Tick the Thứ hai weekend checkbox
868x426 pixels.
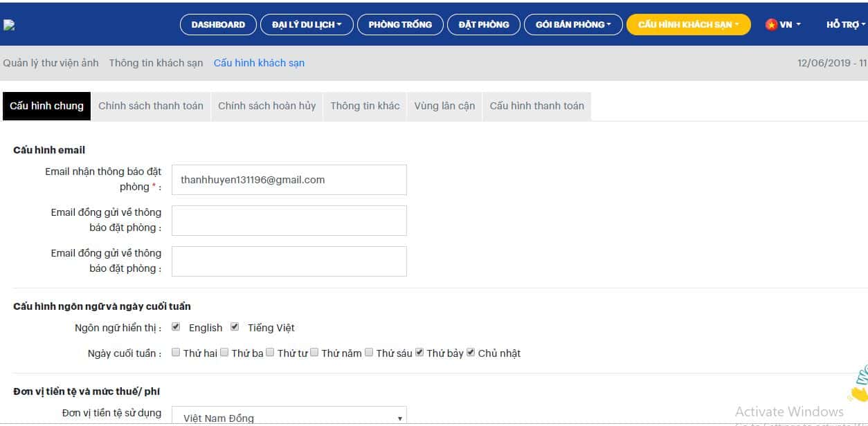(176, 353)
